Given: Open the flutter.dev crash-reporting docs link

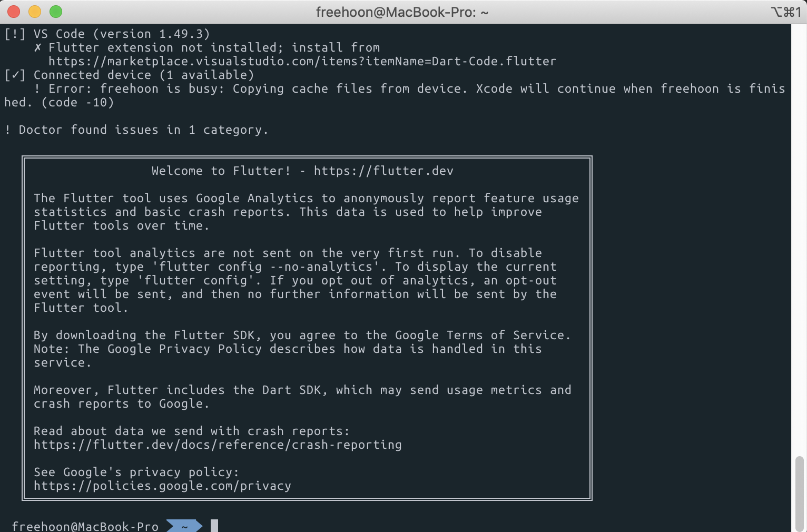Looking at the screenshot, I should click(x=218, y=445).
